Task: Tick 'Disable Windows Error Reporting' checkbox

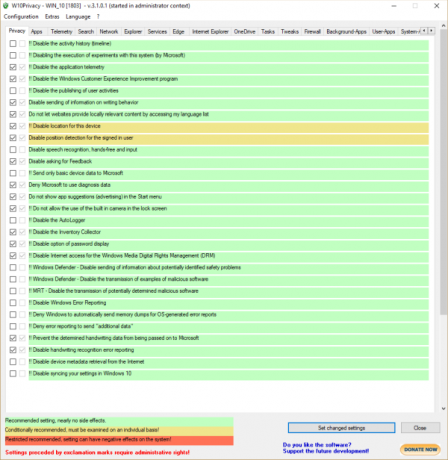Action: pyautogui.click(x=13, y=303)
